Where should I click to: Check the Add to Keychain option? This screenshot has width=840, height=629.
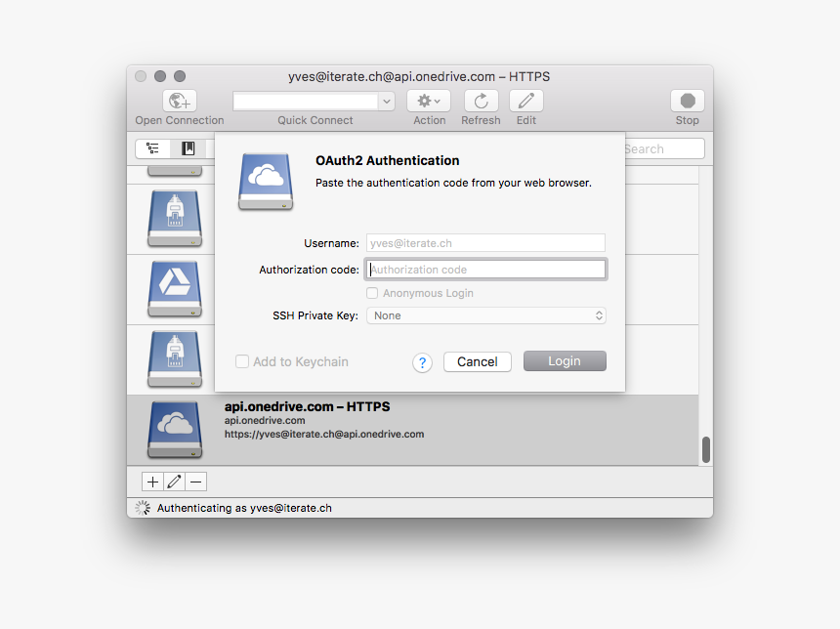[x=241, y=361]
